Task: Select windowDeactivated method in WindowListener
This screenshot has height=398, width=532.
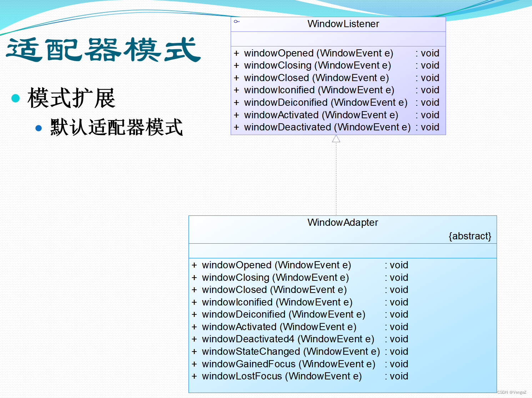Action: click(336, 127)
